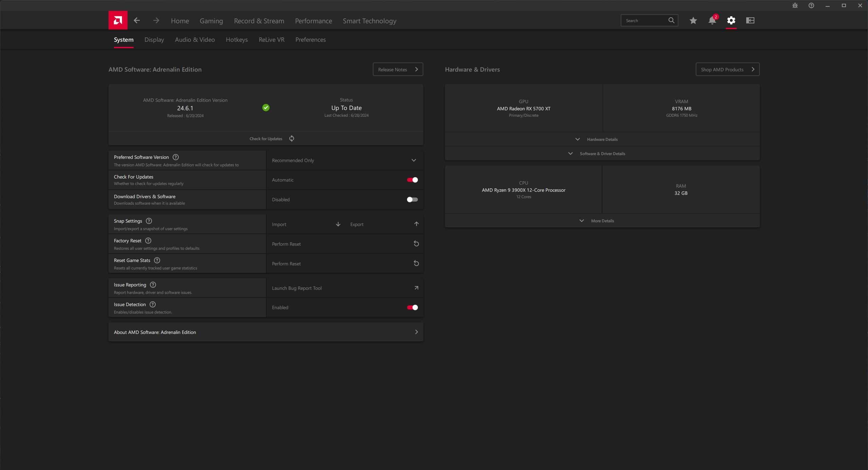
Task: Click the Check for Updates refresh icon
Action: [x=291, y=138]
